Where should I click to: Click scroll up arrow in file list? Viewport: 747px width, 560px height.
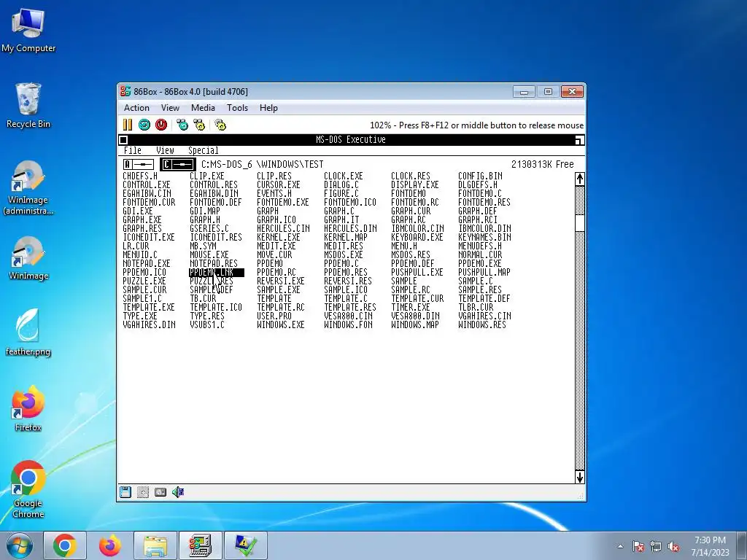pos(579,179)
